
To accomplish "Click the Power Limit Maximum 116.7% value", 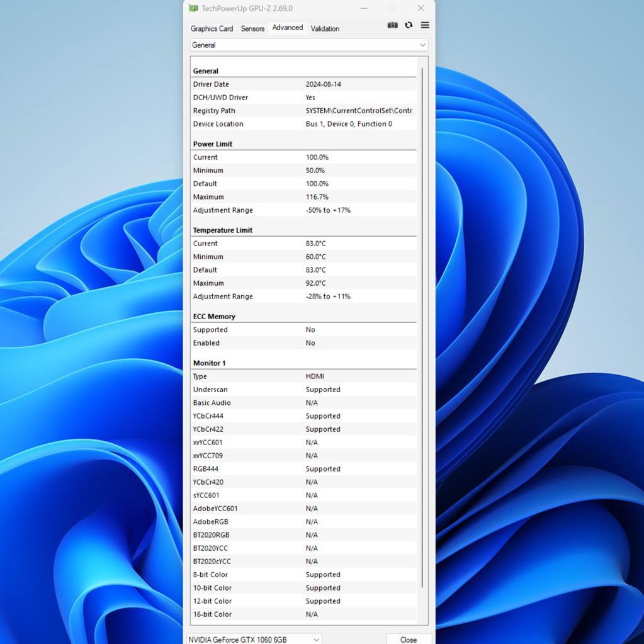I will tap(317, 197).
